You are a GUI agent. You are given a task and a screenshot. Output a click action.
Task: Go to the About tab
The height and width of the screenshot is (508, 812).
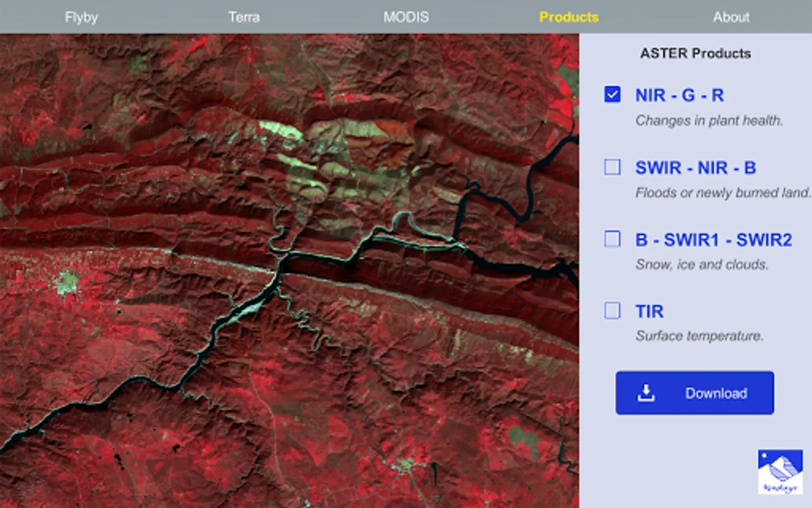(x=731, y=17)
